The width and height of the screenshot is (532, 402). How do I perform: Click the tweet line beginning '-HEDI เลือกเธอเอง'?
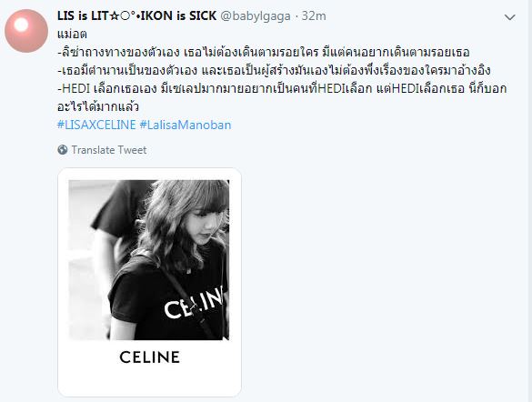point(282,88)
